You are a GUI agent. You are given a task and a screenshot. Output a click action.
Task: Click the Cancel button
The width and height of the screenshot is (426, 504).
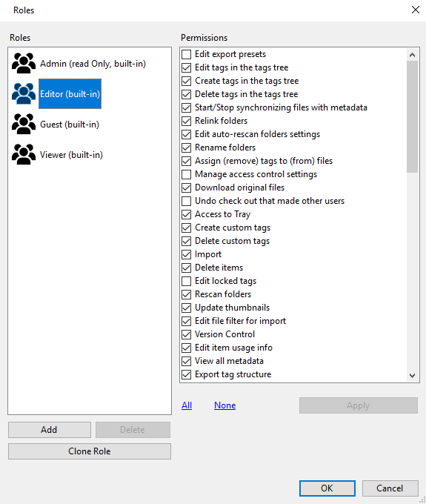390,488
